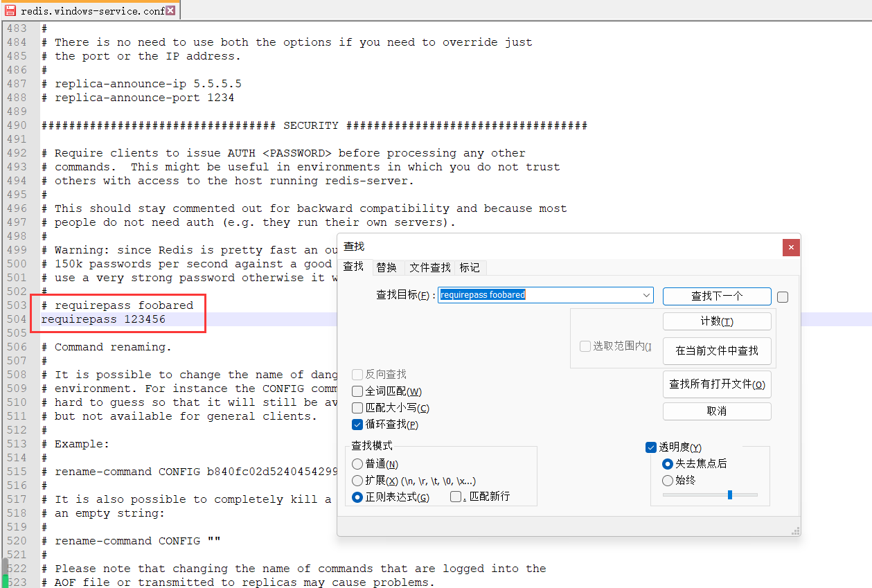Open the 文件查找 tab
The image size is (872, 588).
429,267
